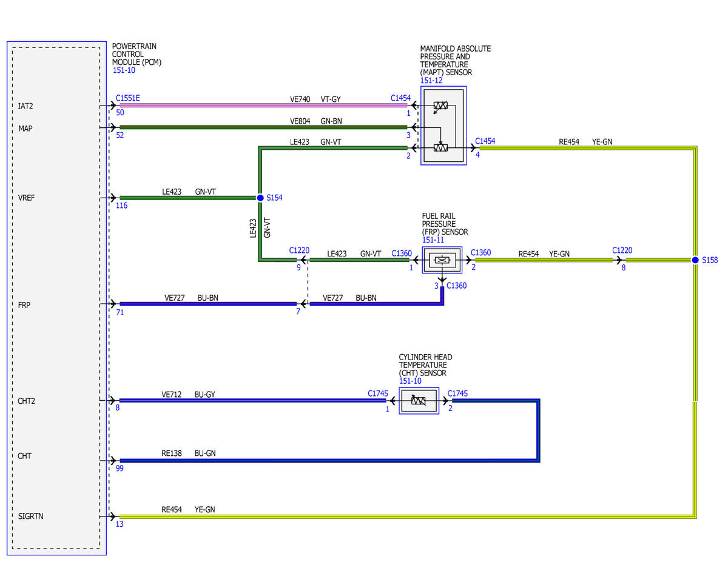The height and width of the screenshot is (562, 728).
Task: Click pin number 99
Action: pos(120,468)
